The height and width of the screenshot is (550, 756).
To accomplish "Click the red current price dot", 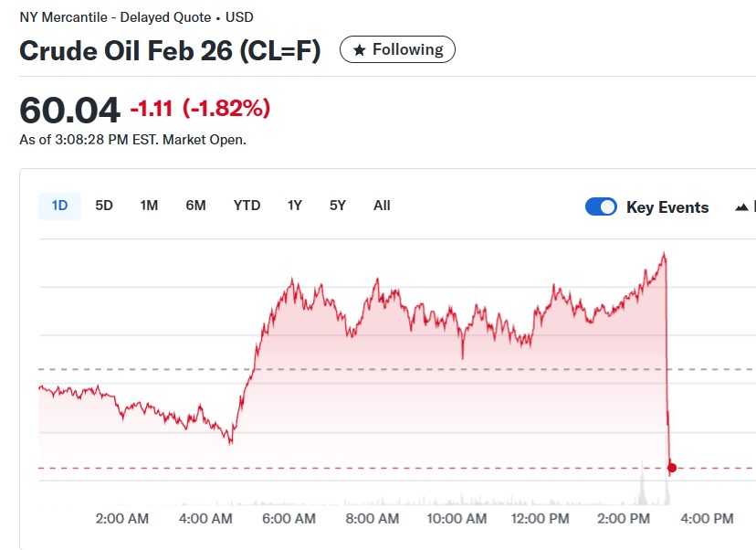I will click(672, 469).
